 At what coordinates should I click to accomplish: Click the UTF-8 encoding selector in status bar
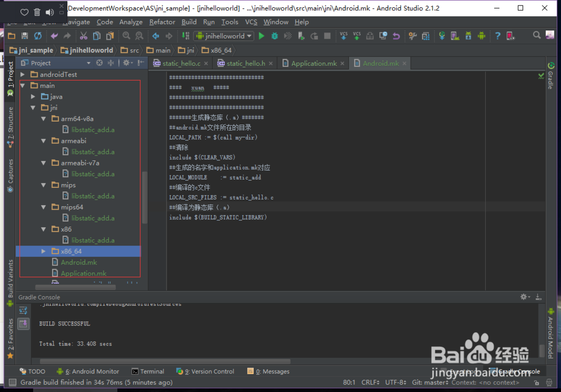(396, 382)
